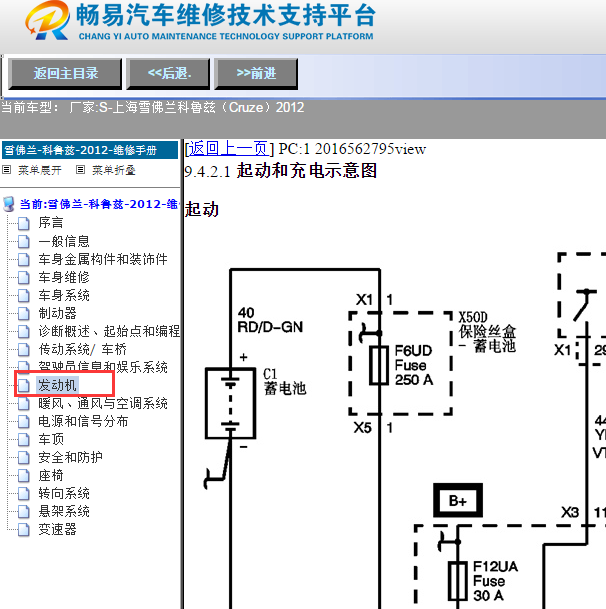Click the page icon beside 诊断概述
This screenshot has height=609, width=606.
pyautogui.click(x=24, y=332)
